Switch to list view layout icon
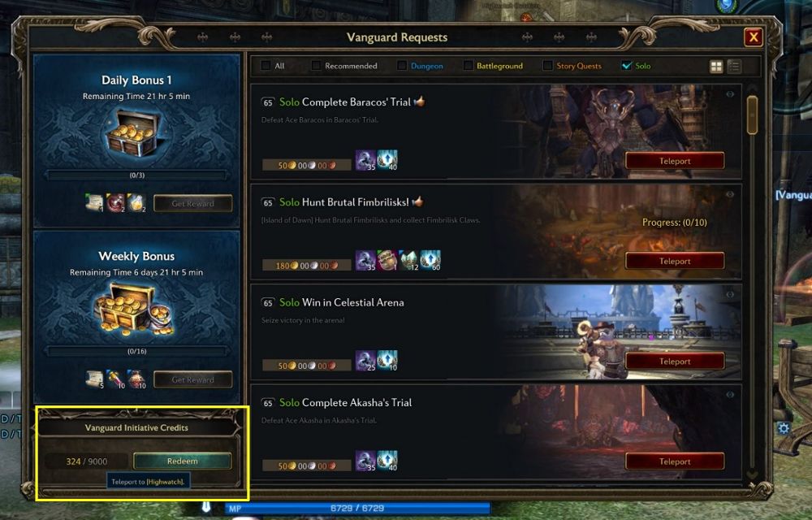Image resolution: width=812 pixels, height=520 pixels. [734, 67]
